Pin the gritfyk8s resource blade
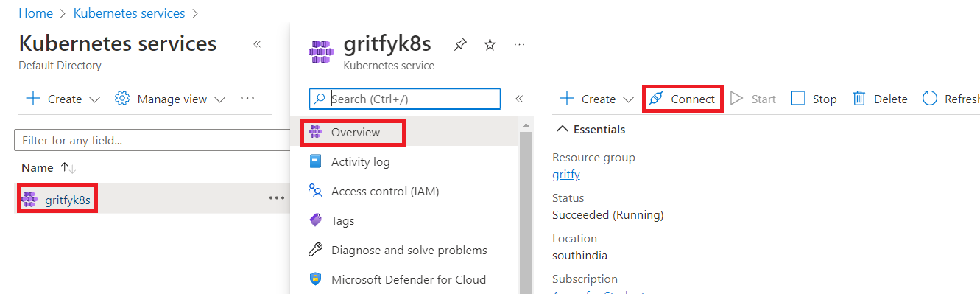The image size is (980, 294). (460, 45)
